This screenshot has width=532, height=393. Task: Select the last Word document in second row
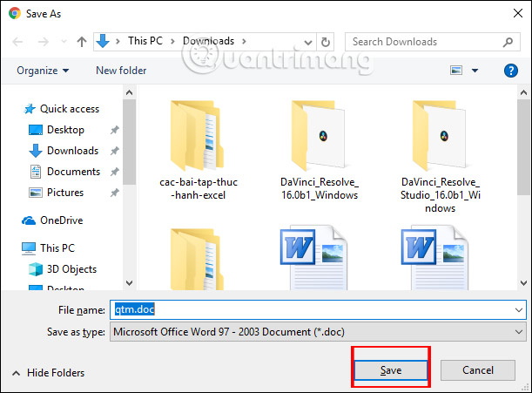(434, 257)
